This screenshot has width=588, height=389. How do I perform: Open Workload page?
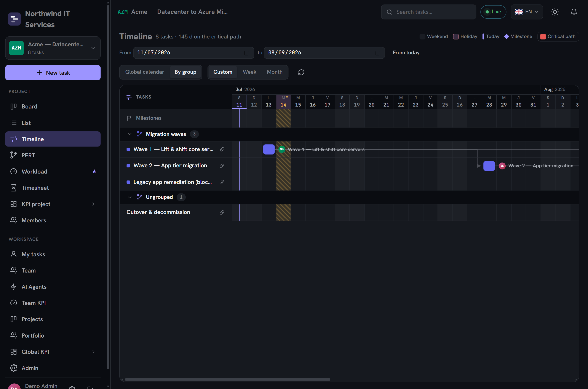[x=53, y=171]
